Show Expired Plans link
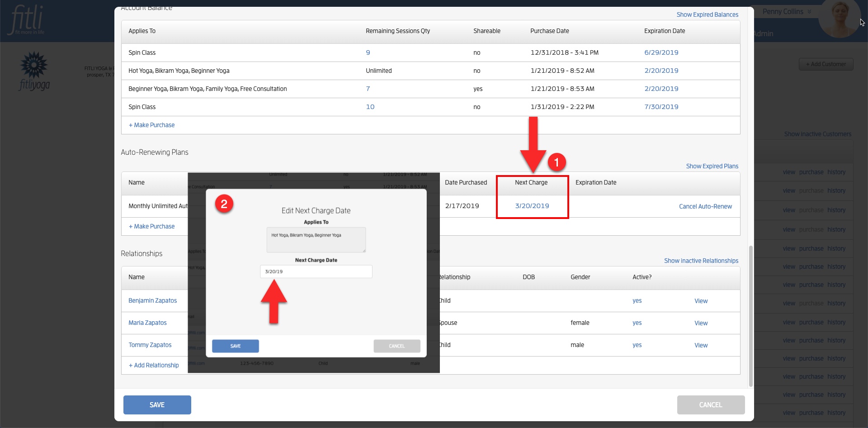The height and width of the screenshot is (428, 868). tap(712, 166)
